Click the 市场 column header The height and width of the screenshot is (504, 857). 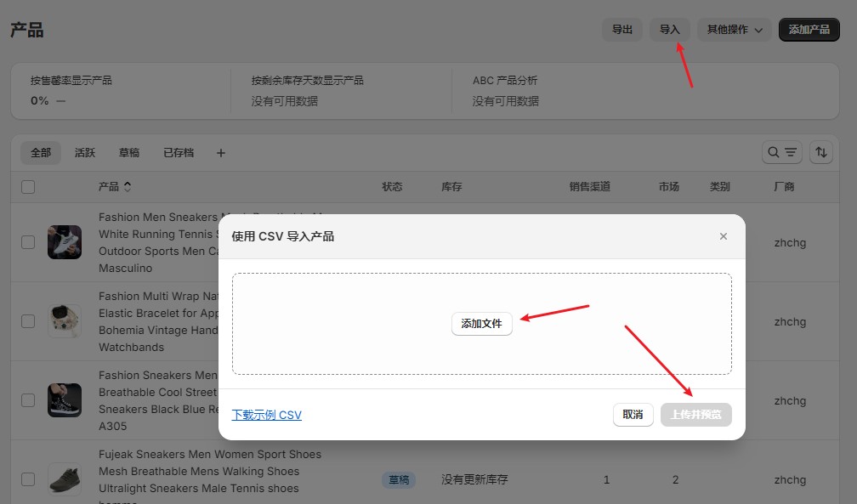pos(669,186)
